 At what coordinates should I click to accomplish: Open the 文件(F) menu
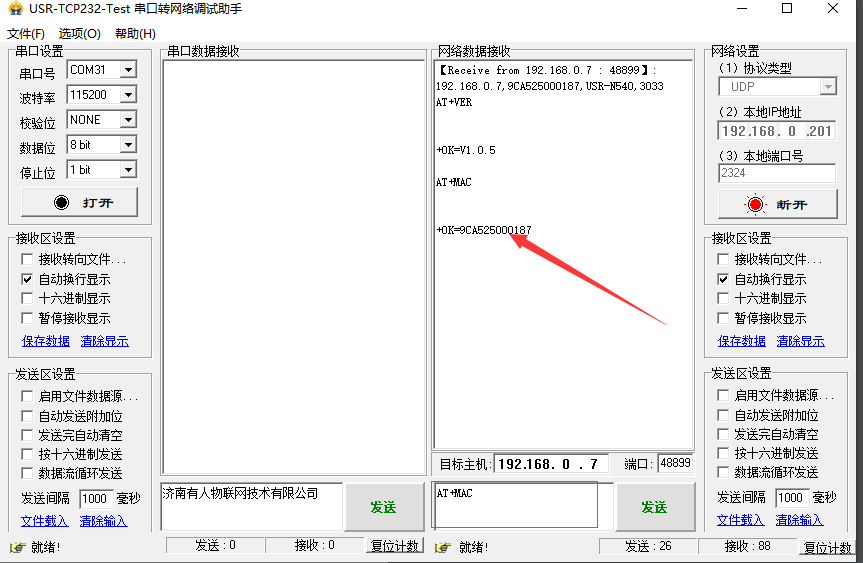tap(26, 34)
